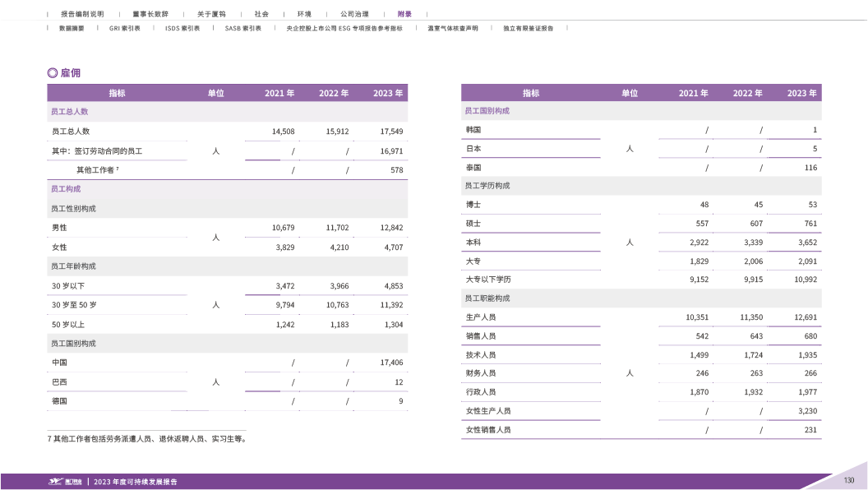Image resolution: width=868 pixels, height=490 pixels.
Task: Open the ESG 专项报告 reference indicators link
Action: coord(344,28)
